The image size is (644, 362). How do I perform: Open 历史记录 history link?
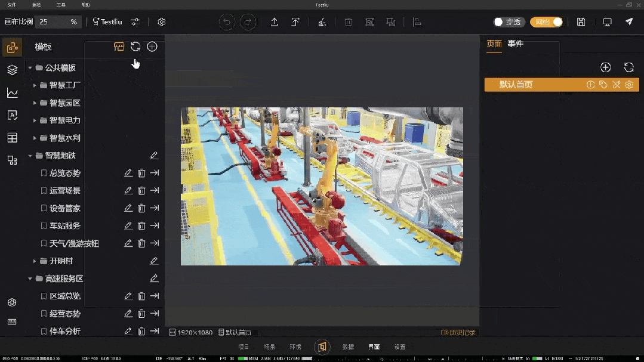(x=458, y=333)
